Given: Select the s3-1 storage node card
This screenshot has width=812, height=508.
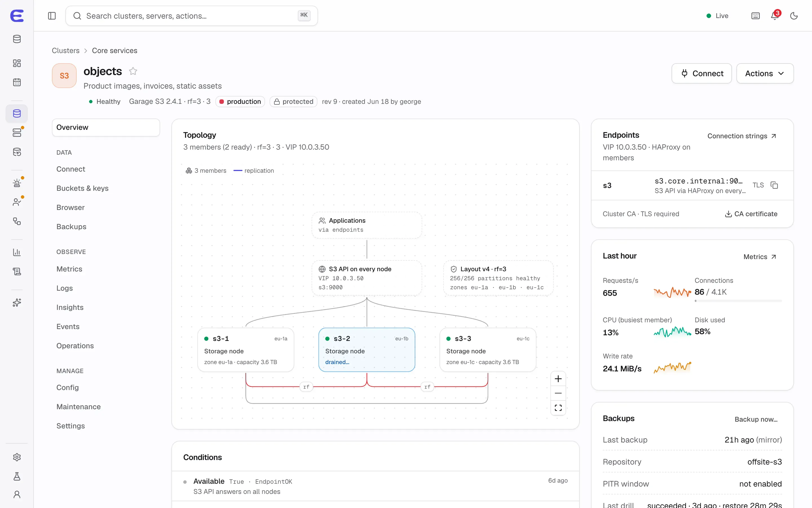Looking at the screenshot, I should (246, 350).
